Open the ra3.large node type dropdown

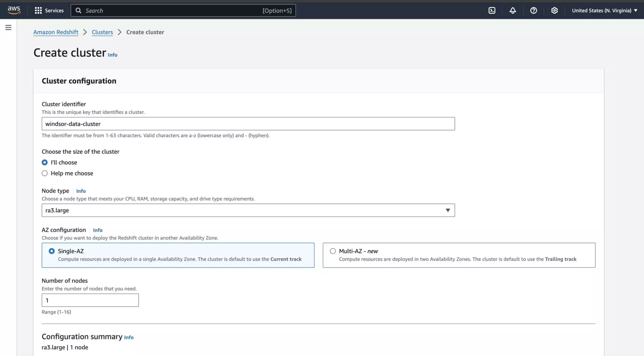[248, 210]
